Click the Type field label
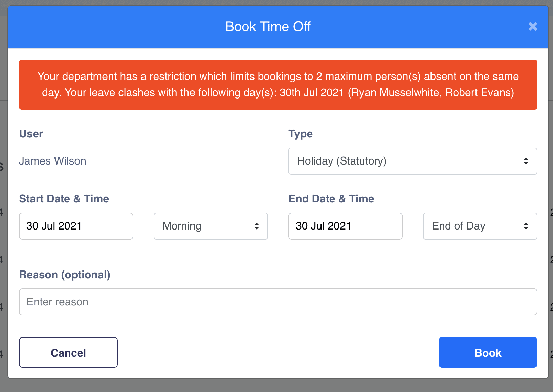Screen dimensions: 553x392 point(301,134)
